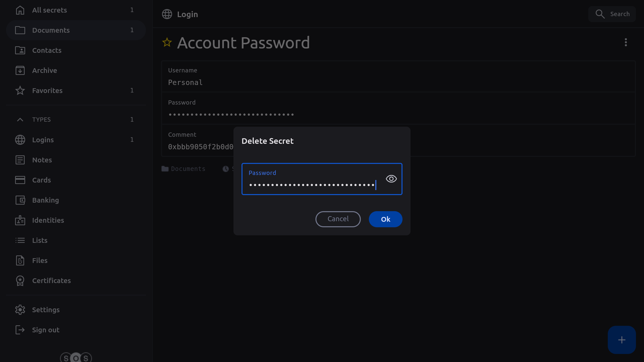Open the Settings gear icon

[x=20, y=310]
